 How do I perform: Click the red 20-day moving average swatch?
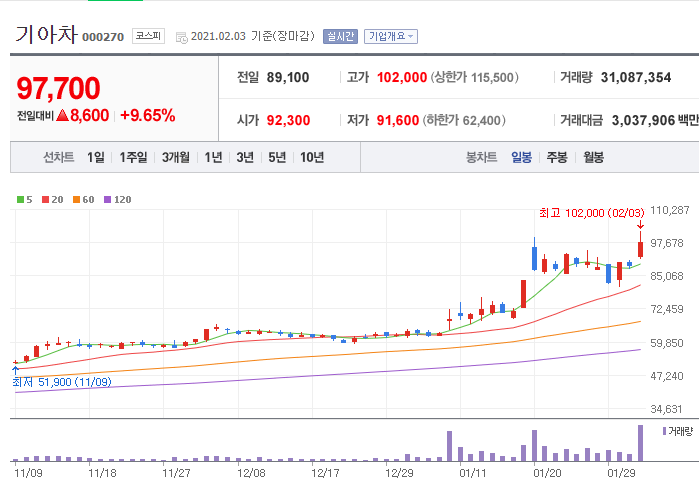point(45,199)
